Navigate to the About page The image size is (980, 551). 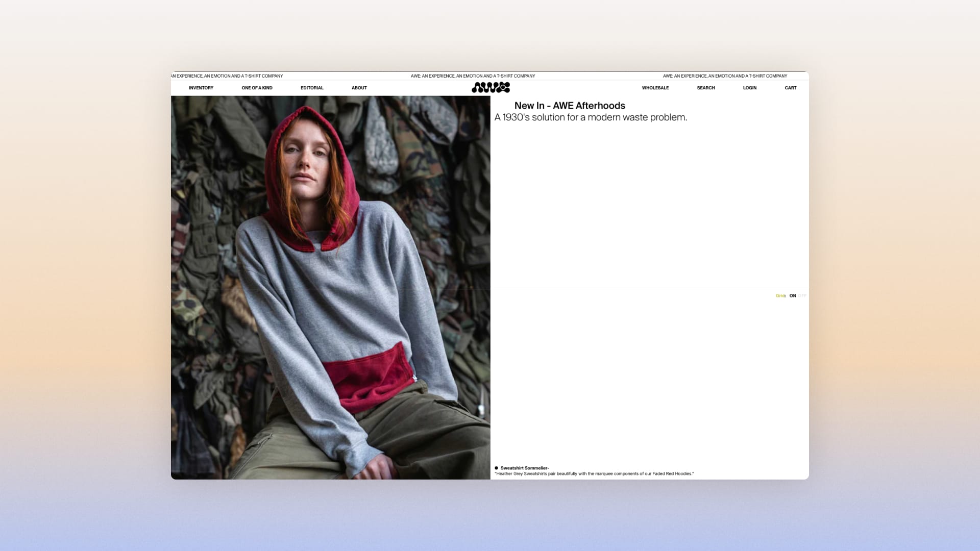[359, 88]
